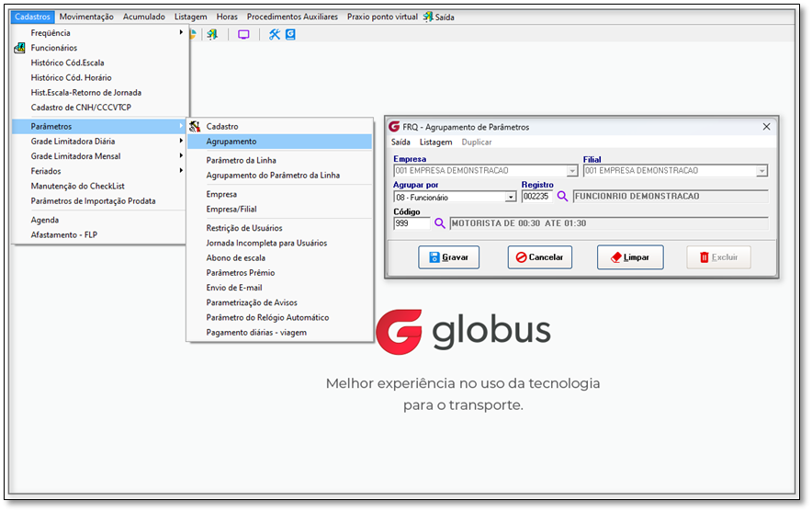Open the Filial dropdown
812x512 pixels.
(761, 170)
